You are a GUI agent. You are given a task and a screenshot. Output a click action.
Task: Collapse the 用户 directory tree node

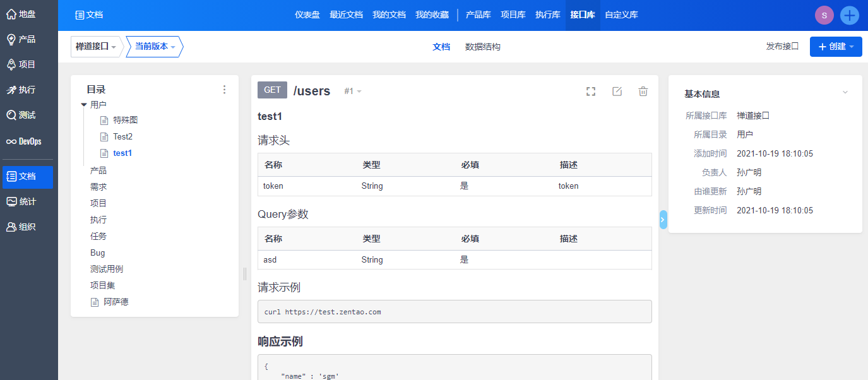pyautogui.click(x=84, y=105)
